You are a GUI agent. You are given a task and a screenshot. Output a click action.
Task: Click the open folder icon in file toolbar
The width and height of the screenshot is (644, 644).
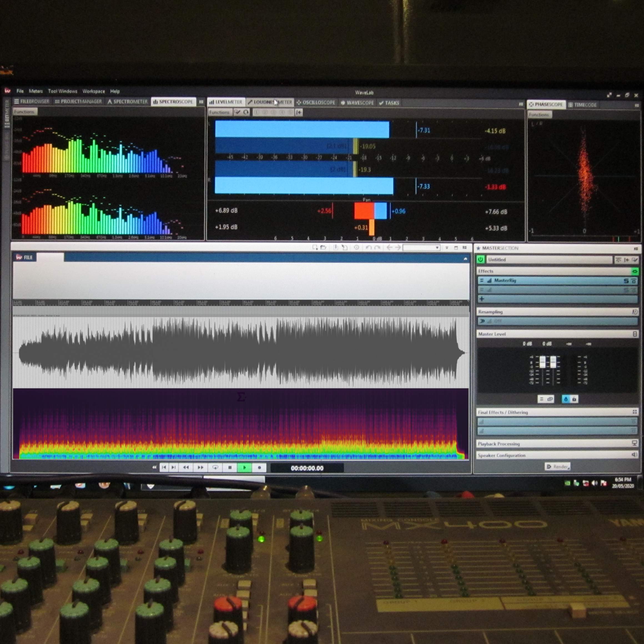[323, 247]
